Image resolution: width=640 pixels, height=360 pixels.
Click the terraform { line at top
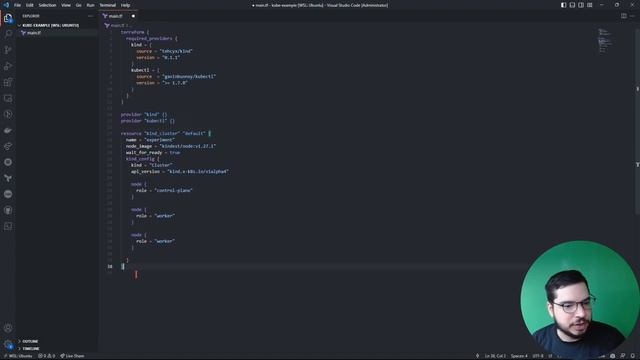point(135,32)
